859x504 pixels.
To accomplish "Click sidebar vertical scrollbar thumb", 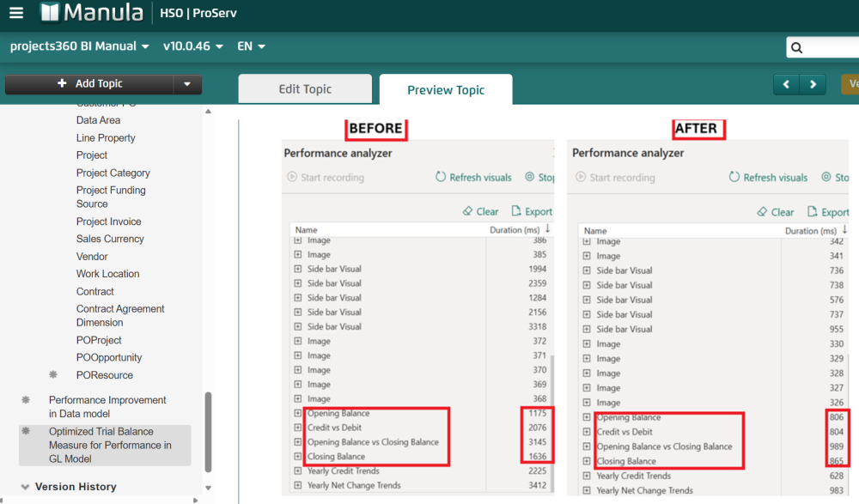I will click(x=208, y=432).
